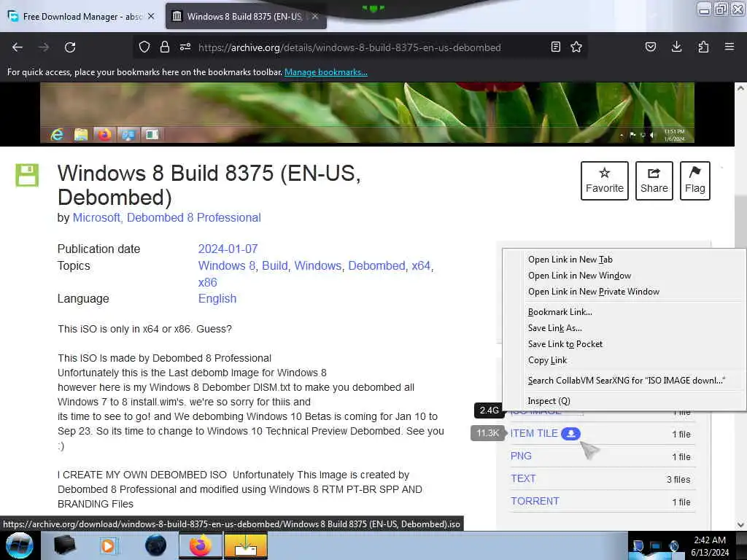Screen dimensions: 747x560
Task: Click the ITEM TILE download icon
Action: (x=570, y=433)
